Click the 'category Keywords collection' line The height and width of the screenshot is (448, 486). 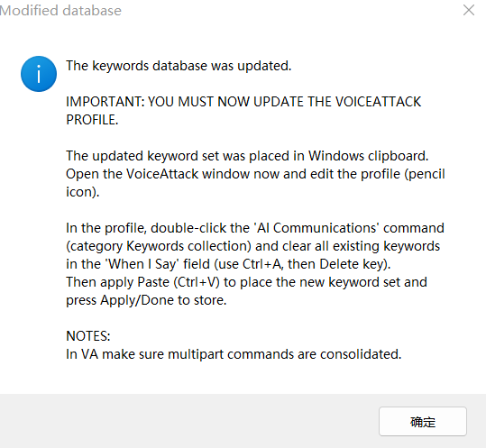(x=252, y=246)
